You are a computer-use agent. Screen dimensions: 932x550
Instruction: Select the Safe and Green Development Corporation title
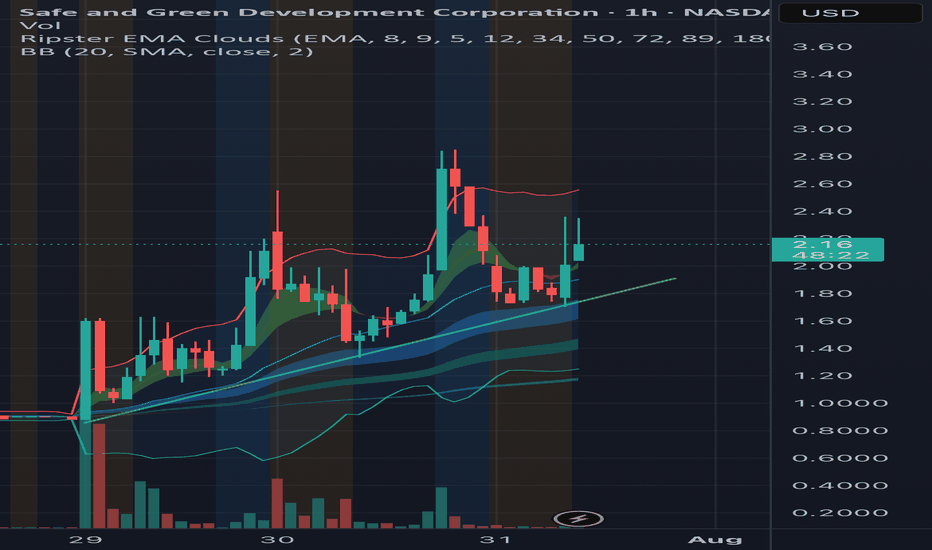click(308, 12)
